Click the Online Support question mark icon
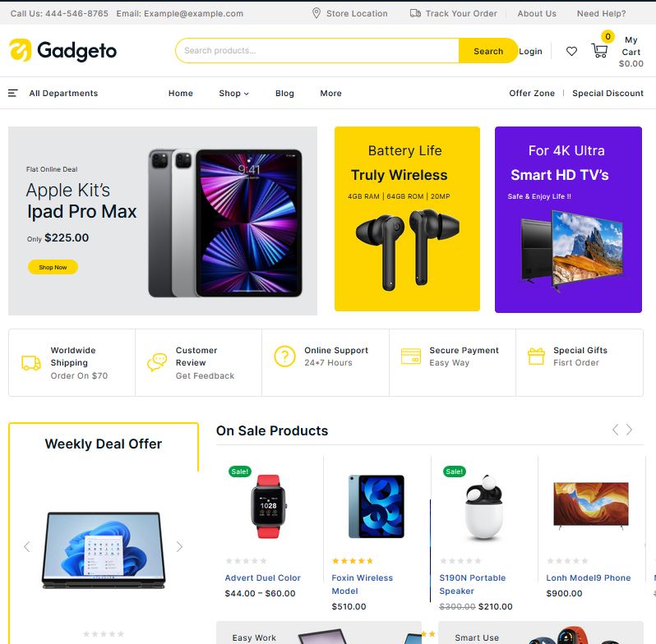 (x=285, y=356)
